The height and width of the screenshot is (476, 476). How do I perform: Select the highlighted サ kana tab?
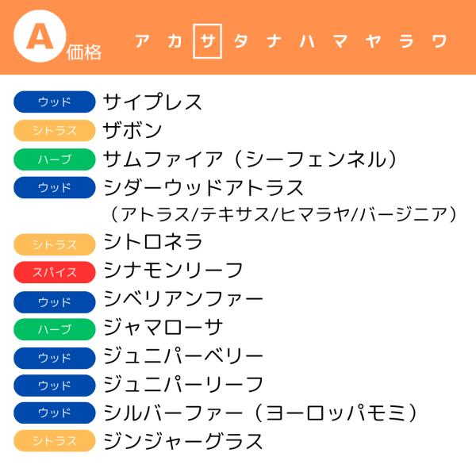pos(208,41)
